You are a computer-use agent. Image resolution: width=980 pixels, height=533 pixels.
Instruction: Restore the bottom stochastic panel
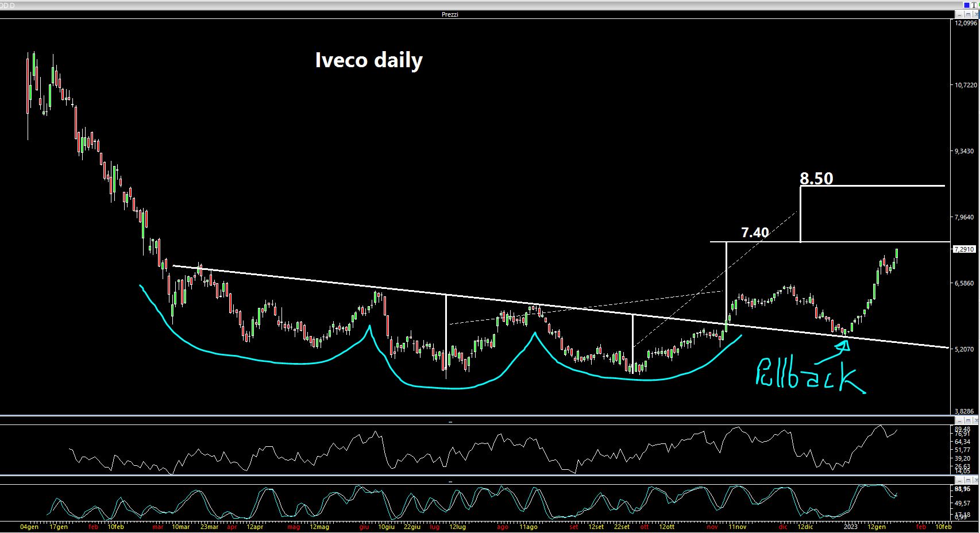[x=968, y=480]
